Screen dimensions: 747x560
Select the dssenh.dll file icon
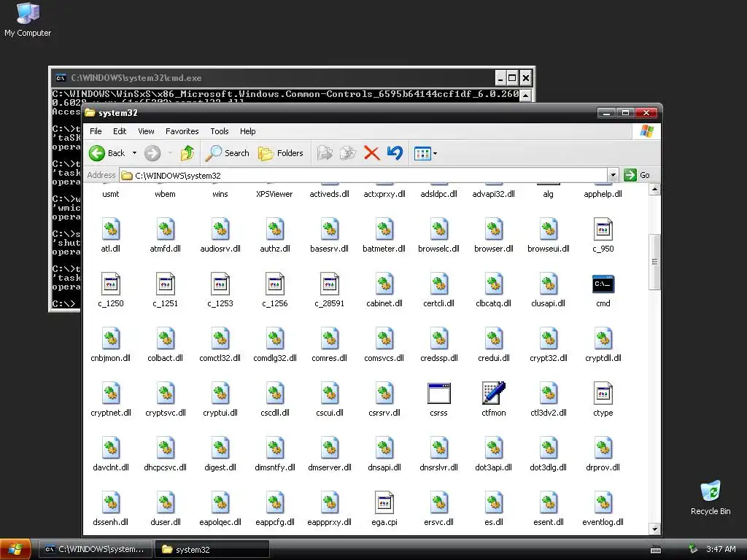point(111,503)
